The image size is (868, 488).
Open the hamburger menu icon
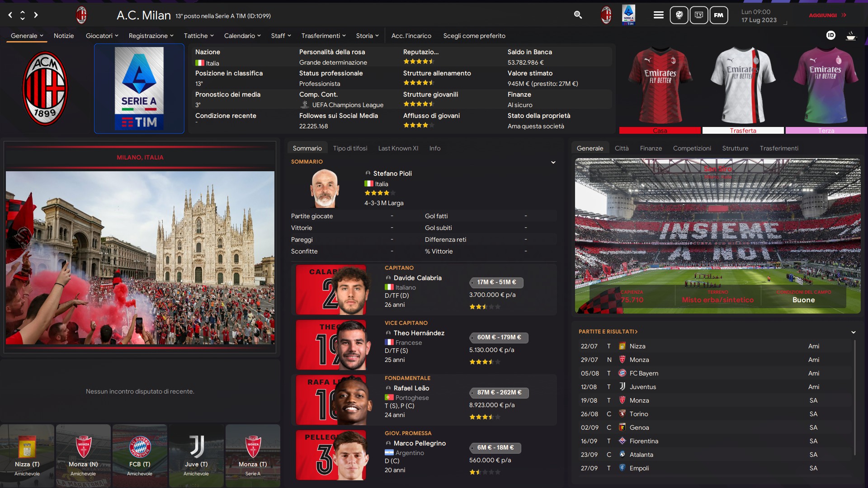(x=658, y=15)
